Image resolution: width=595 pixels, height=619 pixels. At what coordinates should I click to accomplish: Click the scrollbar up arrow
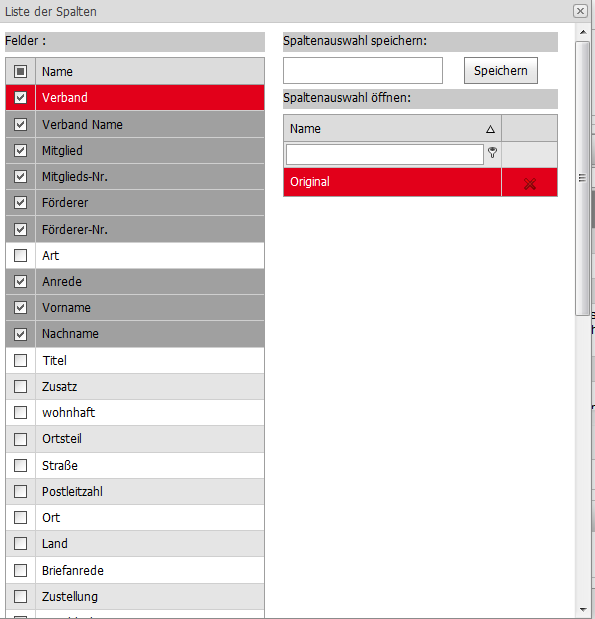coord(583,32)
